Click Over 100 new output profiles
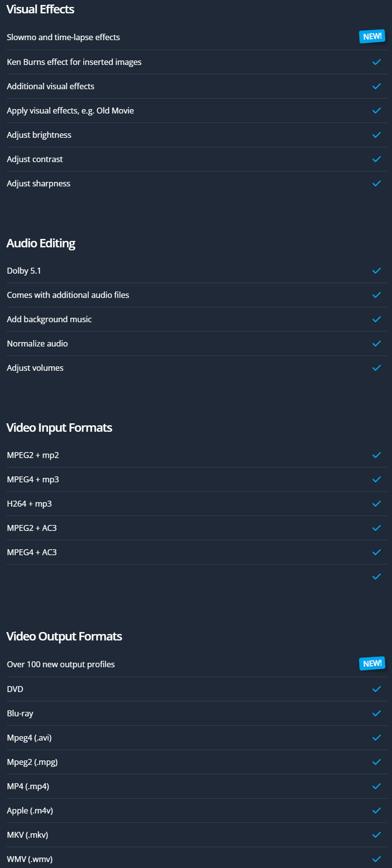 pyautogui.click(x=61, y=664)
